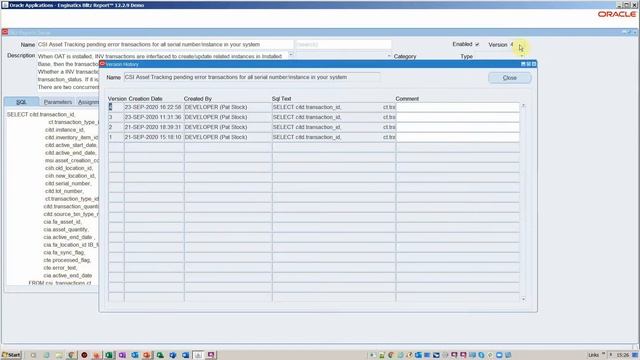The width and height of the screenshot is (640, 360).
Task: Select version 4 row's version cell
Action: (x=116, y=107)
